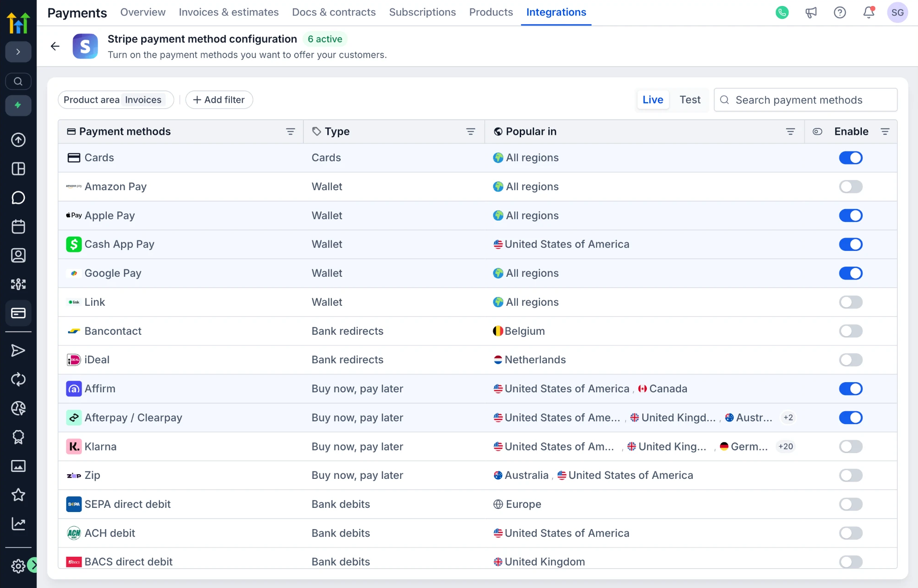918x588 pixels.
Task: Open the Type column filter
Action: 471,132
